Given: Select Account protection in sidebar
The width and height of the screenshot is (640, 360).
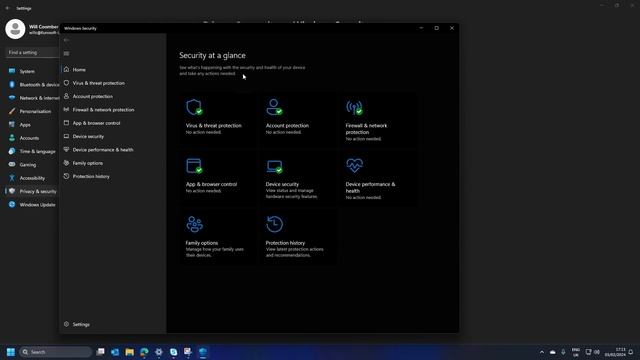Looking at the screenshot, I should click(x=113, y=96).
